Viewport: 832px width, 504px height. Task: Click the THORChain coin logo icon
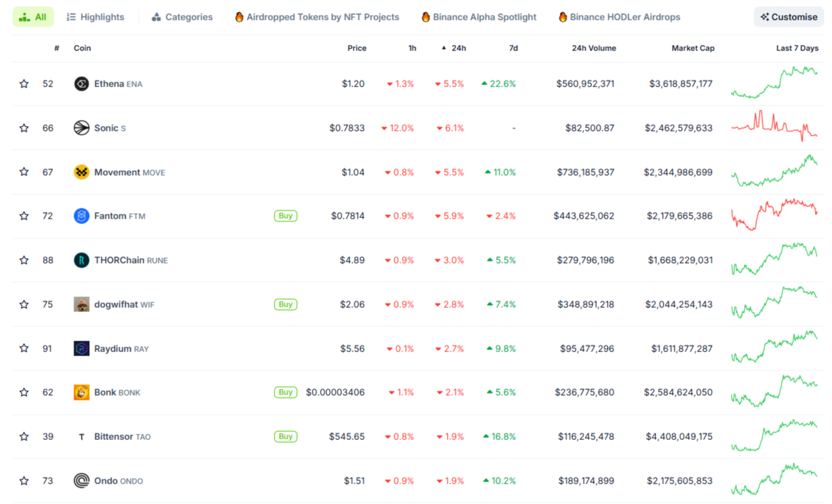point(81,260)
